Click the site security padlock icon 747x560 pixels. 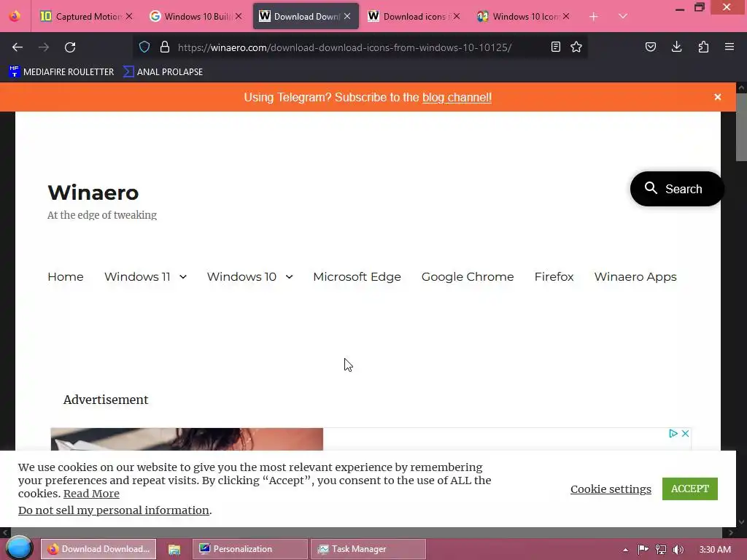tap(165, 47)
